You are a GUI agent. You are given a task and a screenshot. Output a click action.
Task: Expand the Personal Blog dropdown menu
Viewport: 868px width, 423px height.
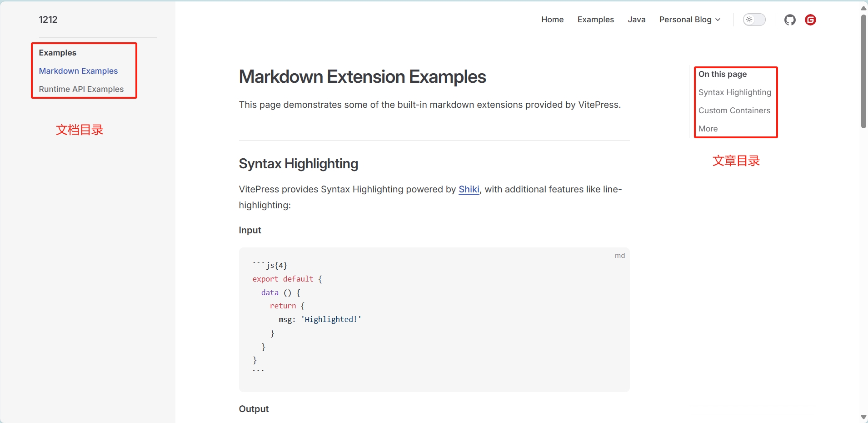click(x=689, y=20)
